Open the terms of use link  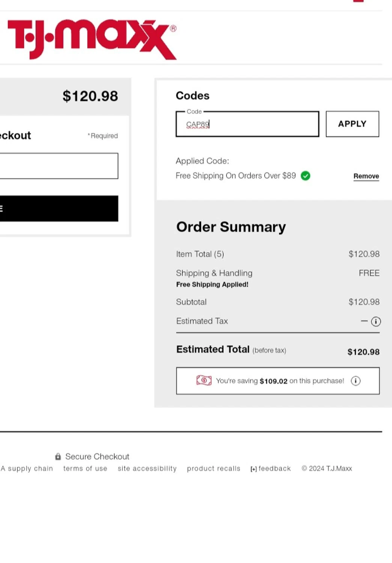[x=85, y=469]
